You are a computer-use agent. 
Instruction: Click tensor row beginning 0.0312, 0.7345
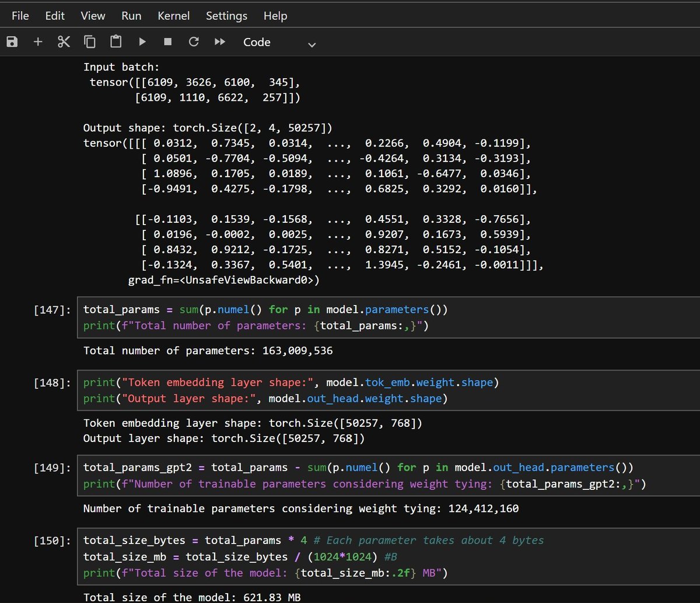pyautogui.click(x=307, y=143)
